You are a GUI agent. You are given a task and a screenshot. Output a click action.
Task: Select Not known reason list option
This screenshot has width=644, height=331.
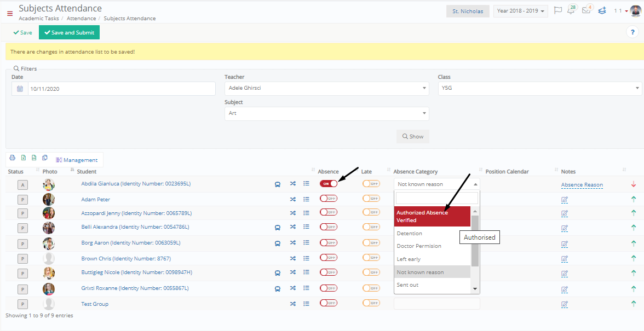[432, 272]
